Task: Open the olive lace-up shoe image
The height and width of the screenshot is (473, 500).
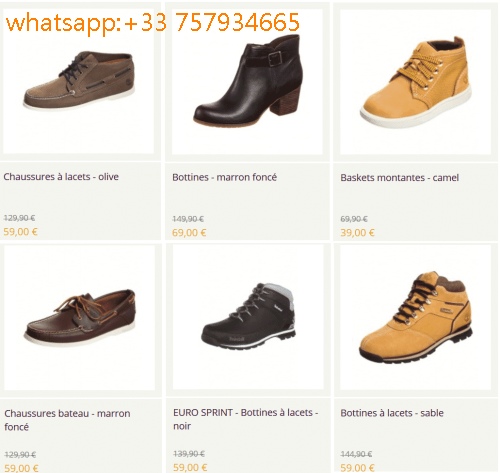Action: pos(79,81)
